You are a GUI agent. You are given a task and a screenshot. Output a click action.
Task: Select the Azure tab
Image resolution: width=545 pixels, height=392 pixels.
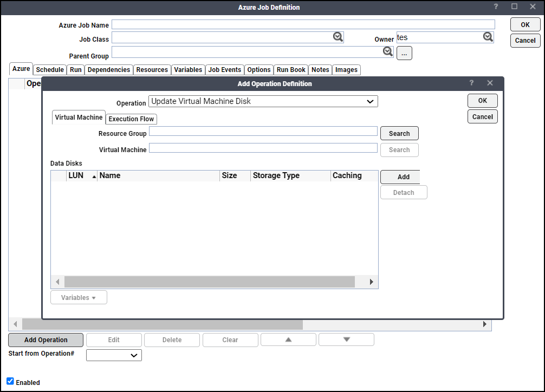click(x=21, y=69)
